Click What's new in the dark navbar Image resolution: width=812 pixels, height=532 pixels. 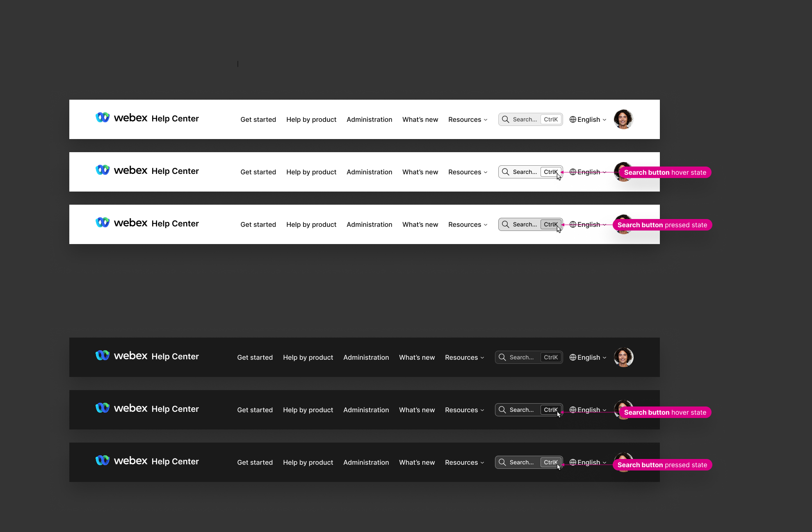pyautogui.click(x=417, y=357)
